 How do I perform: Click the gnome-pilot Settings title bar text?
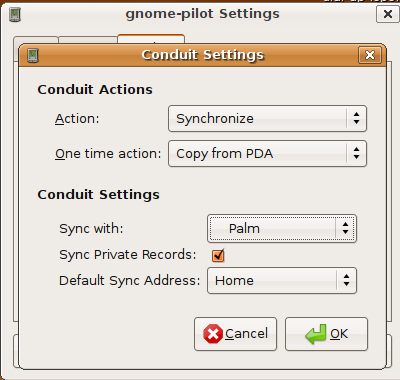(202, 14)
